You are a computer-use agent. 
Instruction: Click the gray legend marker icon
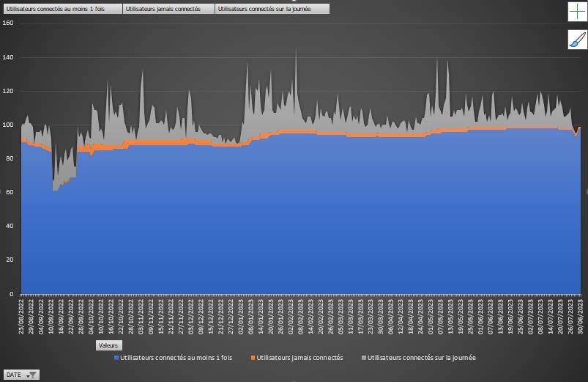coord(364,358)
